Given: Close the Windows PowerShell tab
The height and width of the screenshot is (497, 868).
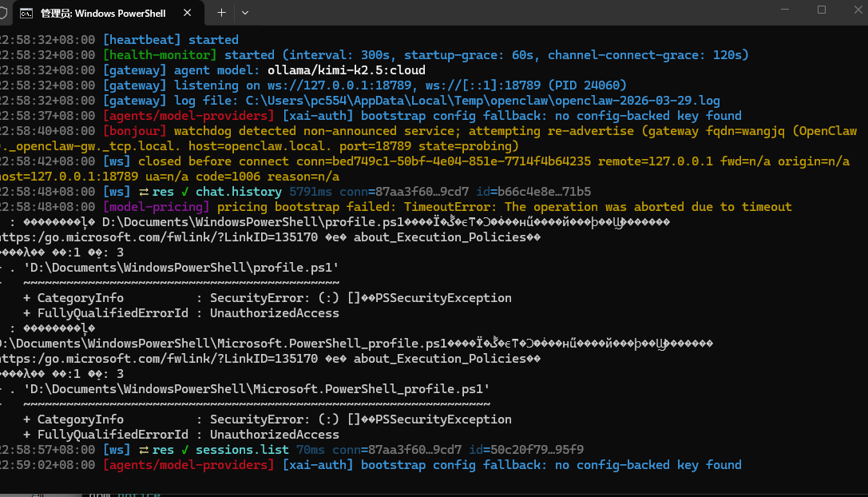Looking at the screenshot, I should click(187, 13).
